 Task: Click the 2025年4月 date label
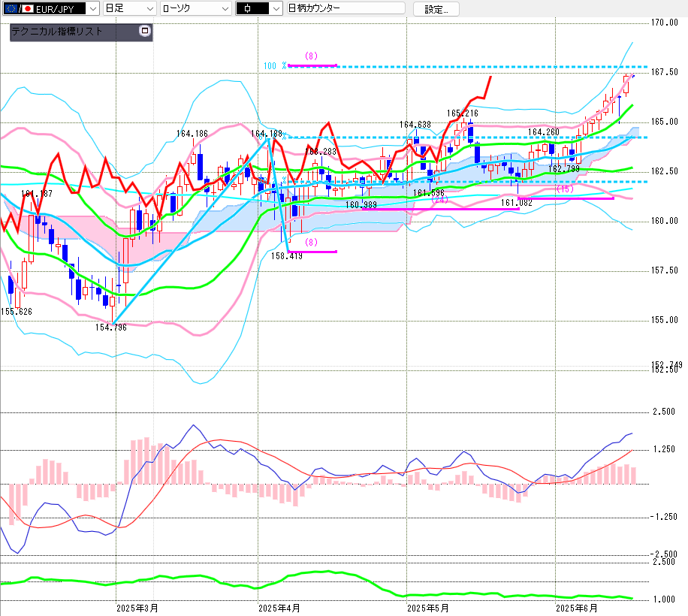(279, 608)
